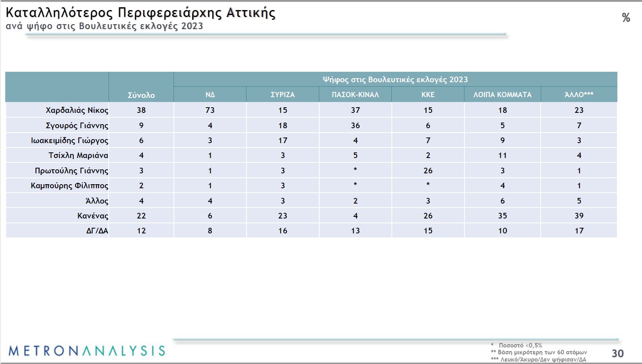
Task: Click the slide title Καταλληλότερος Περιφερειάρχης Αττικής
Action: 140,13
